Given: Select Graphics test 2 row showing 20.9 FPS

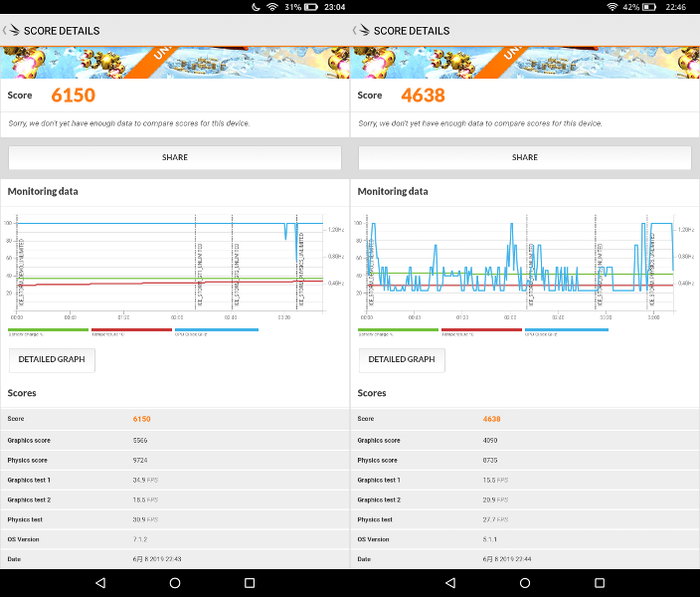Looking at the screenshot, I should 525,499.
